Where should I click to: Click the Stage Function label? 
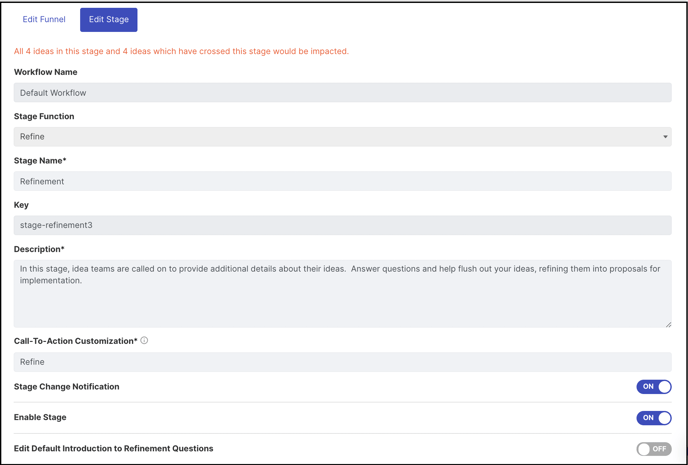point(44,116)
